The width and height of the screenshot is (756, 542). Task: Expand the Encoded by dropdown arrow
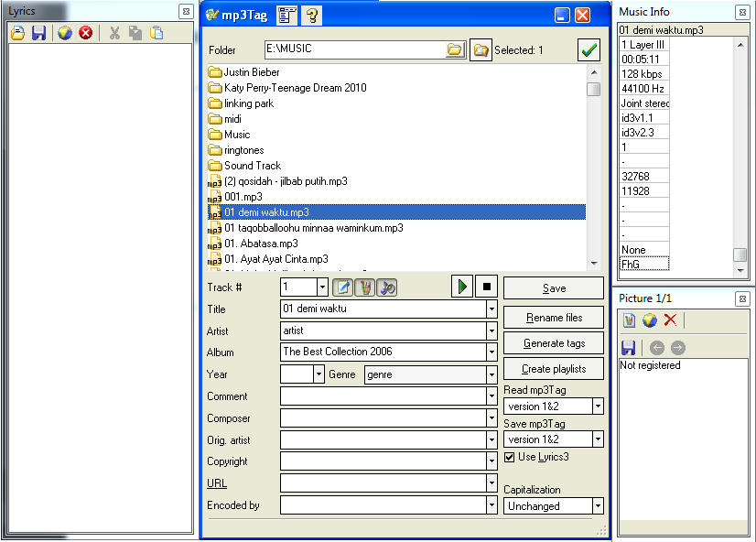491,505
